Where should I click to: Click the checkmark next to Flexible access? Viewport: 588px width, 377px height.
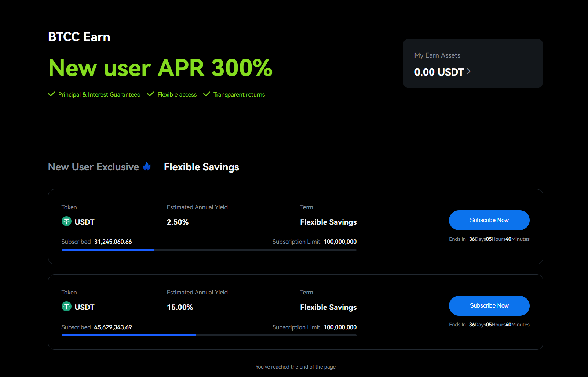[150, 94]
